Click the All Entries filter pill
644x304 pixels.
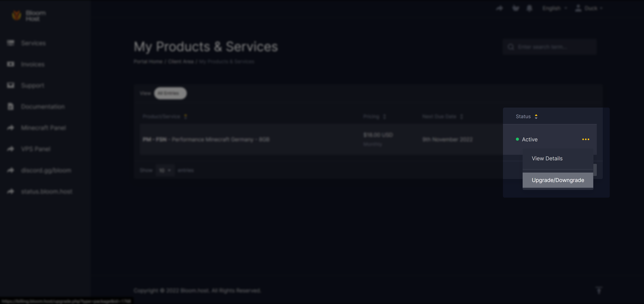170,93
